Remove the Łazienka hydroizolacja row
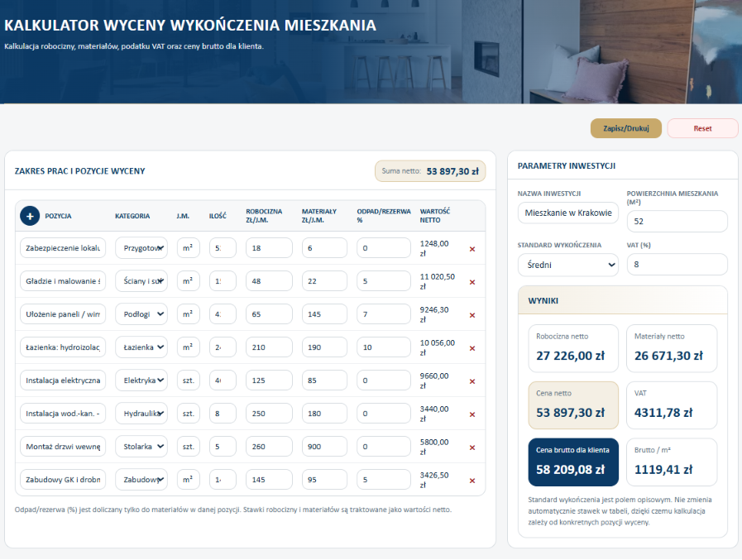The height and width of the screenshot is (560, 742). pos(472,348)
